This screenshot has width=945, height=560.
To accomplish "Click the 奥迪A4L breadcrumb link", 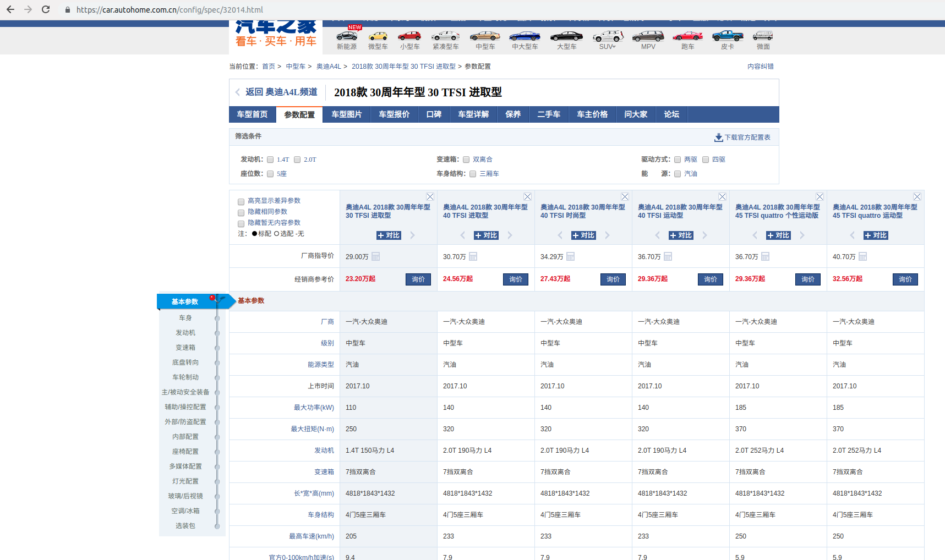I will tap(329, 67).
